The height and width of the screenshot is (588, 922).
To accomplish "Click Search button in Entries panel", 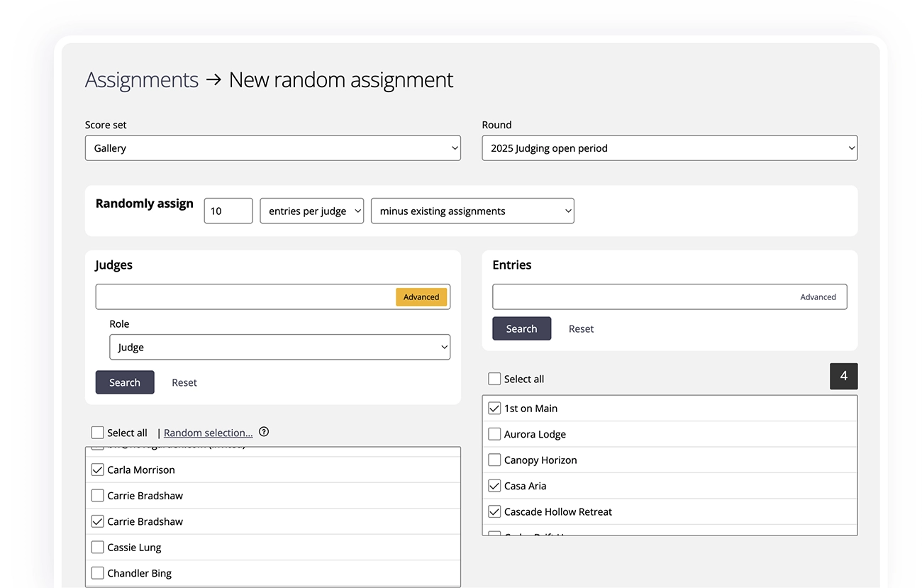I will [x=521, y=328].
